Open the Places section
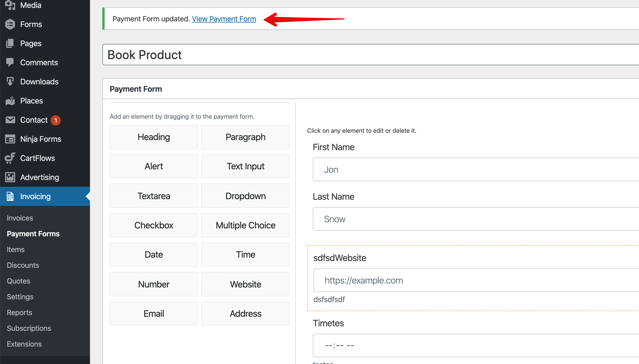 click(31, 101)
